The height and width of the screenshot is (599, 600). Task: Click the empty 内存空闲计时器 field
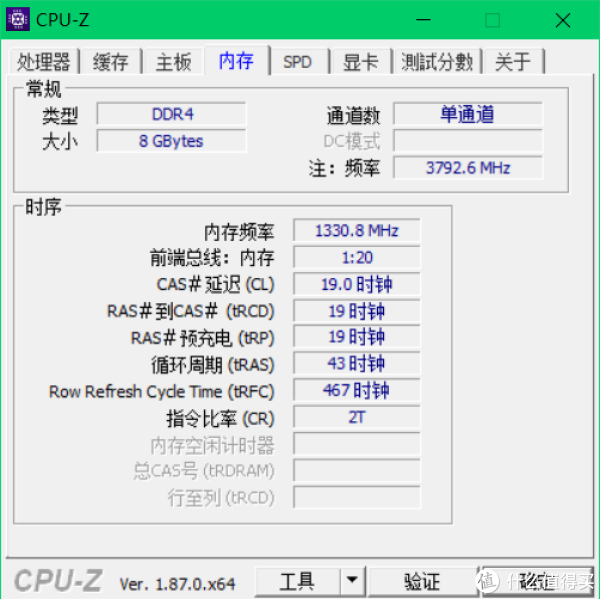[x=357, y=444]
